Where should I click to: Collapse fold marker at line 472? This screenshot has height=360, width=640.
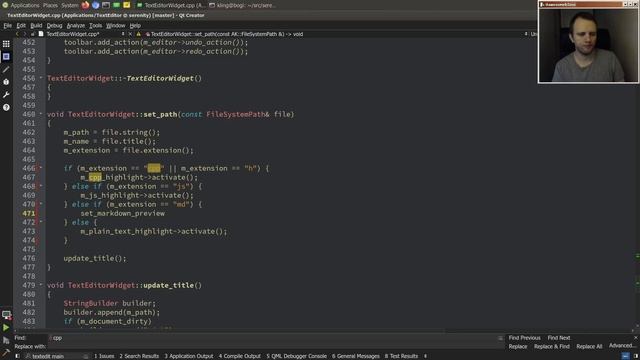tap(41, 222)
